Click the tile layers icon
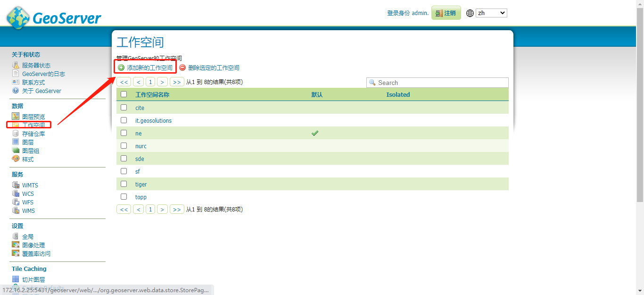The image size is (644, 295). (16, 279)
